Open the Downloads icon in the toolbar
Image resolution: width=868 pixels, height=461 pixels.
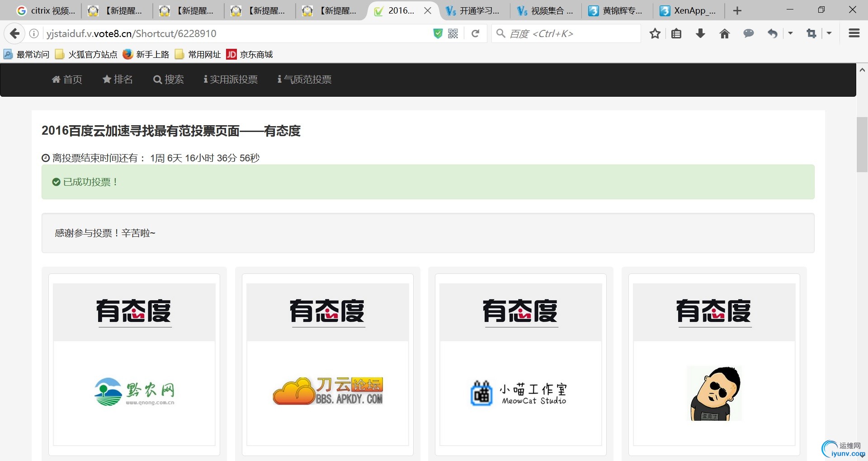coord(700,33)
